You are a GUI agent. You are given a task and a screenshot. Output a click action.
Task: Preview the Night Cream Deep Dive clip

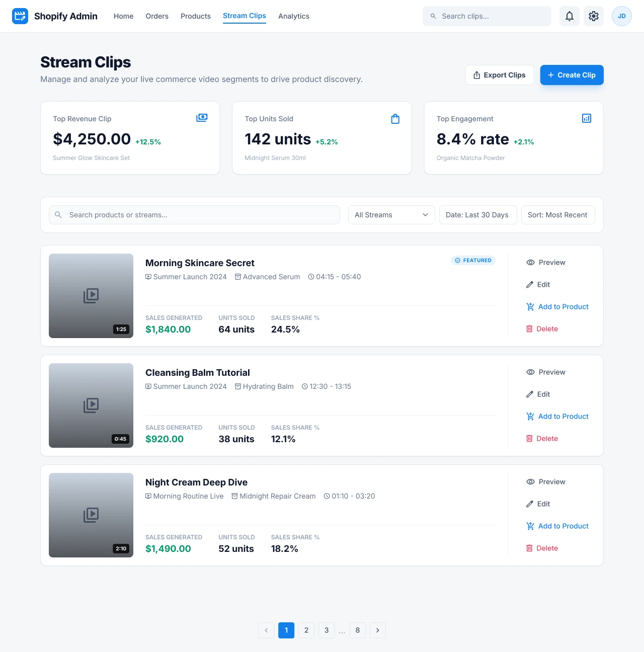(x=546, y=482)
